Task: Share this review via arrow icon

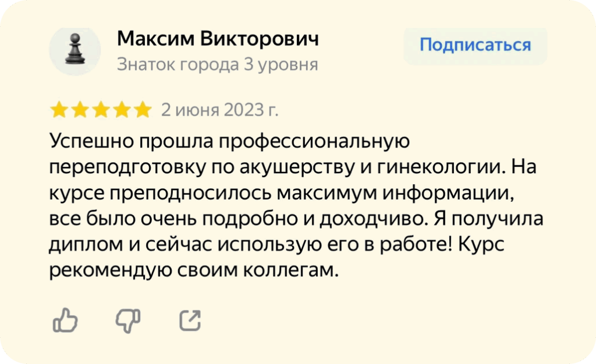Action: pyautogui.click(x=190, y=321)
